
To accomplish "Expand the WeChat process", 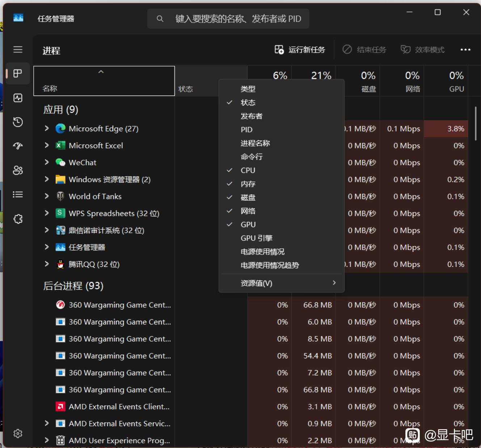I will pyautogui.click(x=47, y=162).
